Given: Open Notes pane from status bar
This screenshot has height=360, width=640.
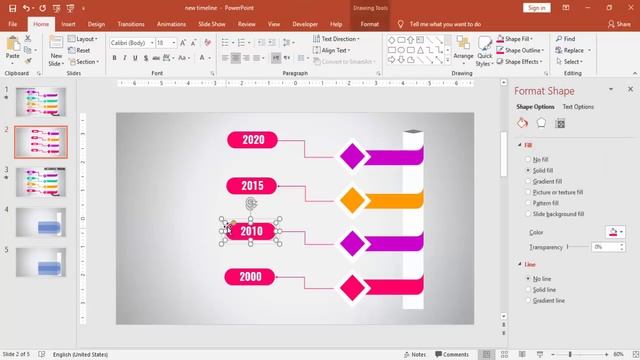Looking at the screenshot, I should coord(415,354).
